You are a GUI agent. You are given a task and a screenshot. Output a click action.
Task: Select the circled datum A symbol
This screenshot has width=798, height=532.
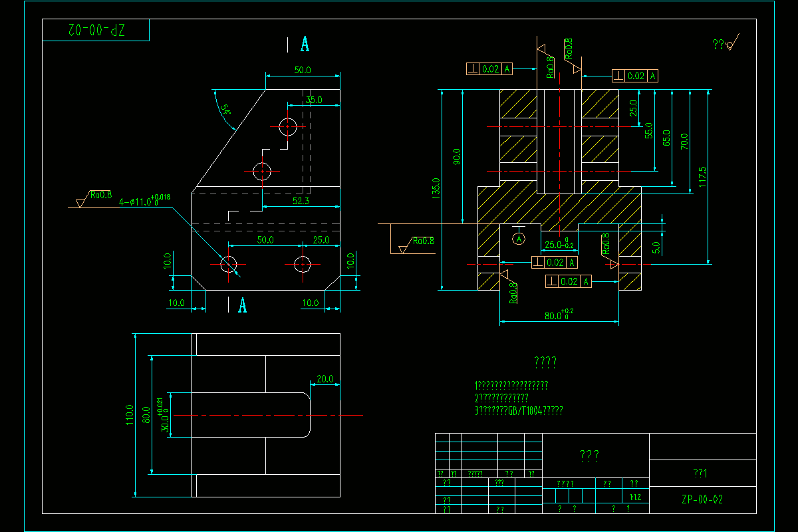click(520, 237)
